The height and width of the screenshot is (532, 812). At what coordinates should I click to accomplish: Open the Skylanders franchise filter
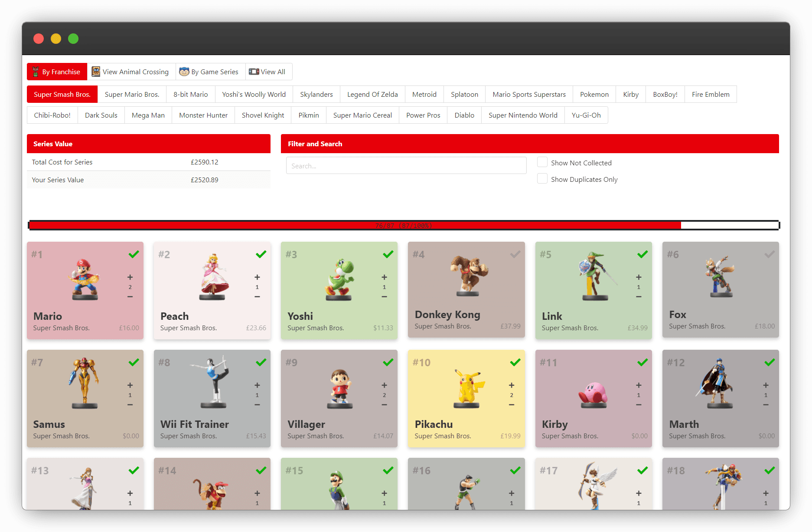point(316,94)
